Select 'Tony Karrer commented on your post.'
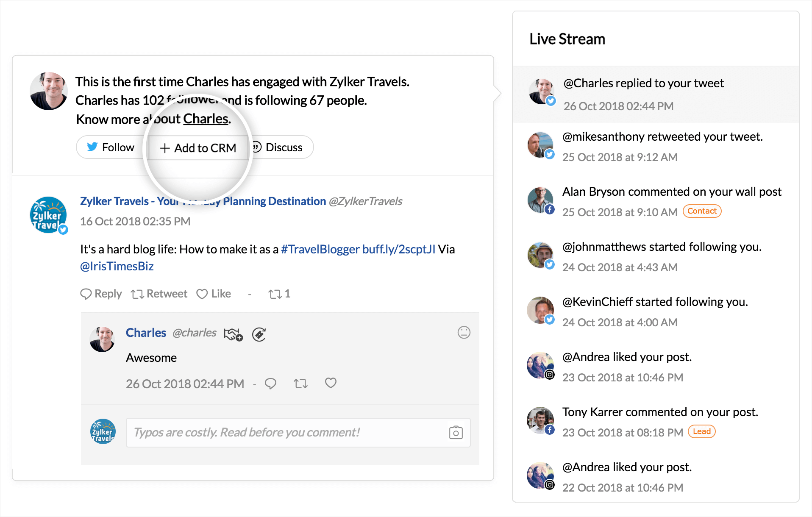The width and height of the screenshot is (812, 517). [656, 422]
